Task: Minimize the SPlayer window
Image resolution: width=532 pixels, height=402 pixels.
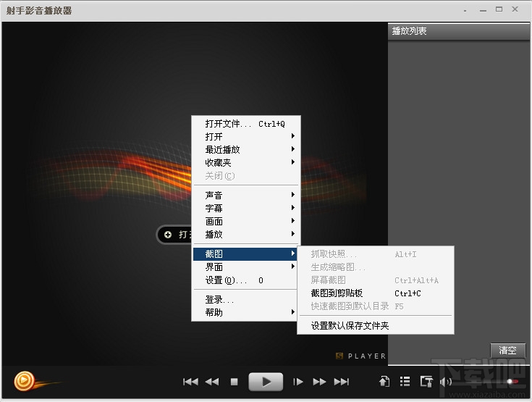Action: pos(484,11)
